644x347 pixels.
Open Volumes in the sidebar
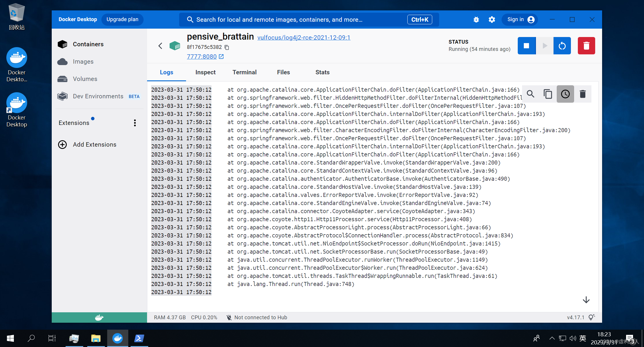point(99,79)
